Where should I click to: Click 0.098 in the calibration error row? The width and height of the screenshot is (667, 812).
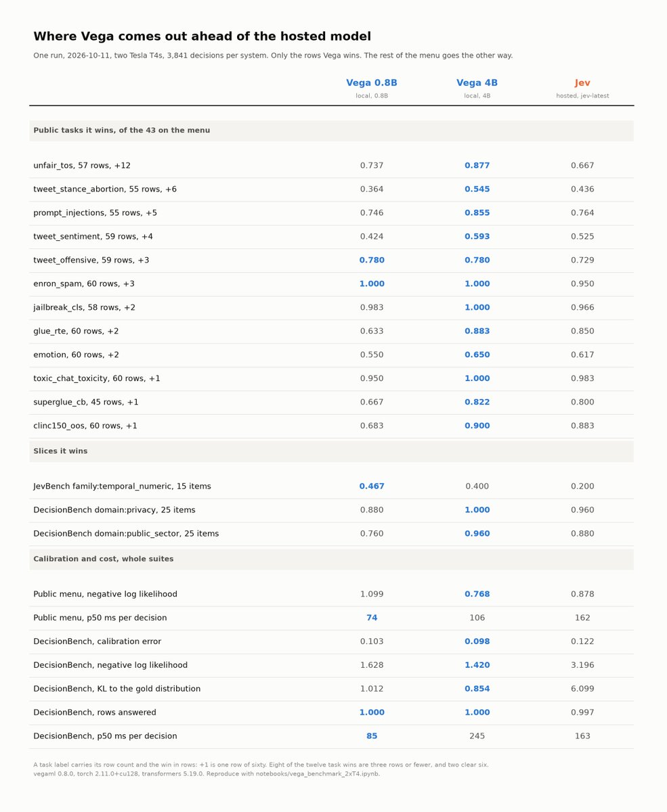[477, 642]
